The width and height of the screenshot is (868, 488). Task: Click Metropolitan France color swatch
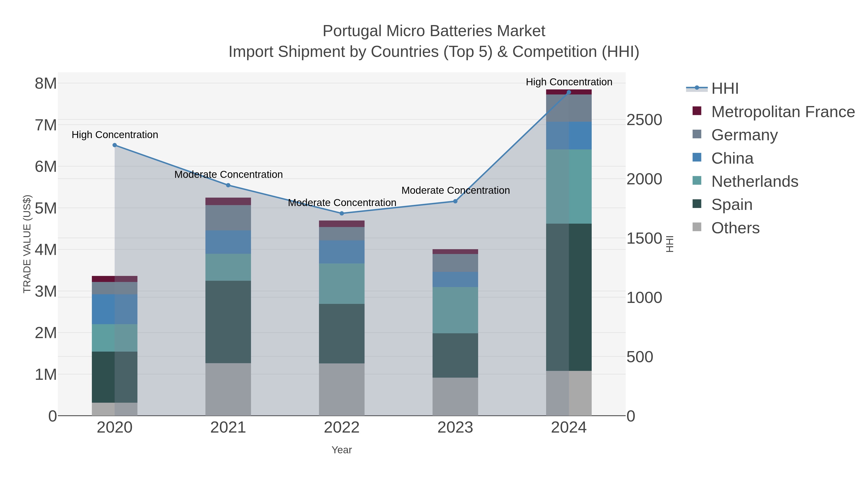[x=697, y=111]
